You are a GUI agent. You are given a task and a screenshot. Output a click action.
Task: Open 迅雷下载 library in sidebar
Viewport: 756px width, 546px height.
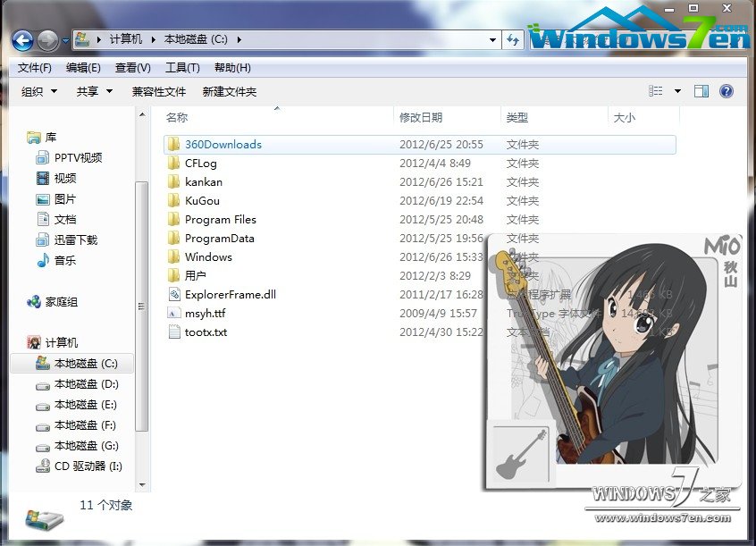point(76,239)
